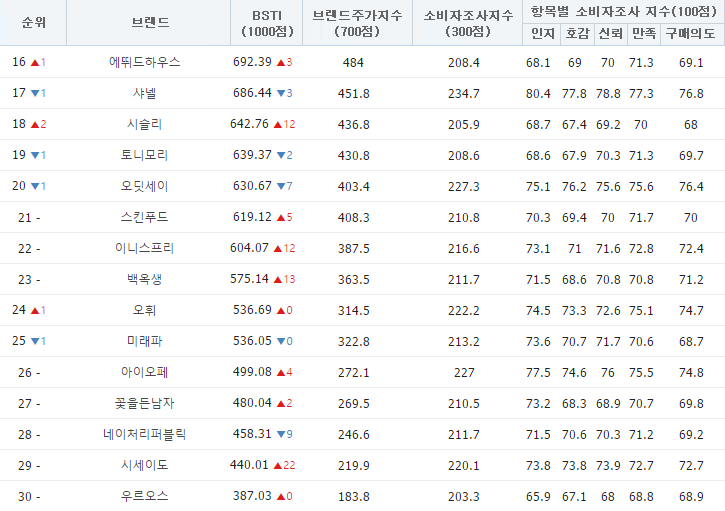Image resolution: width=725 pixels, height=511 pixels.
Task: Click BSTI value 458.31
Action: tap(252, 434)
